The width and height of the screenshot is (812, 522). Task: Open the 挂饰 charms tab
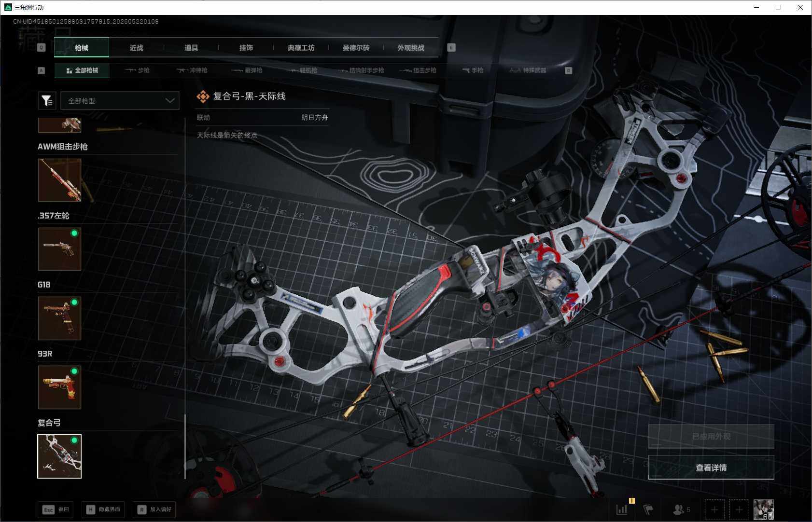(x=246, y=48)
